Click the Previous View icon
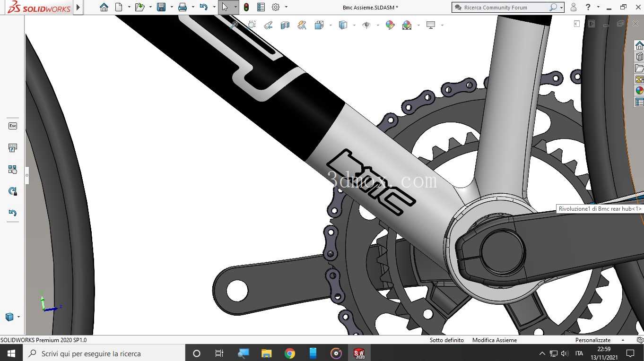 click(x=268, y=25)
